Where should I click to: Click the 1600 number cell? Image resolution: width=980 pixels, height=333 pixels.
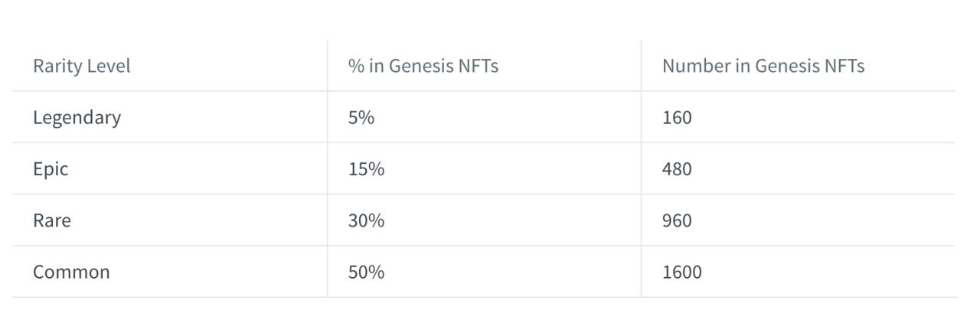(x=681, y=272)
